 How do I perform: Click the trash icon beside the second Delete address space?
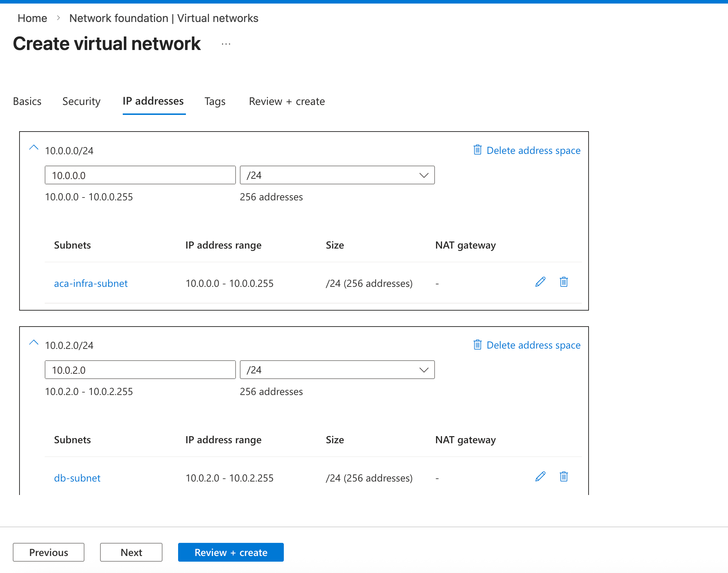click(477, 345)
